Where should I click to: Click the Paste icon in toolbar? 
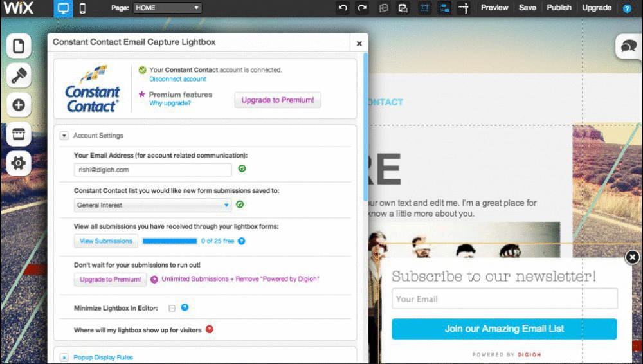[x=403, y=8]
